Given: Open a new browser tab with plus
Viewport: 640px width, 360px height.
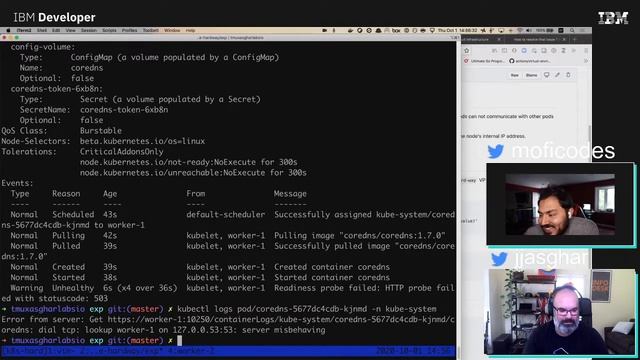Looking at the screenshot, I should click(574, 40).
